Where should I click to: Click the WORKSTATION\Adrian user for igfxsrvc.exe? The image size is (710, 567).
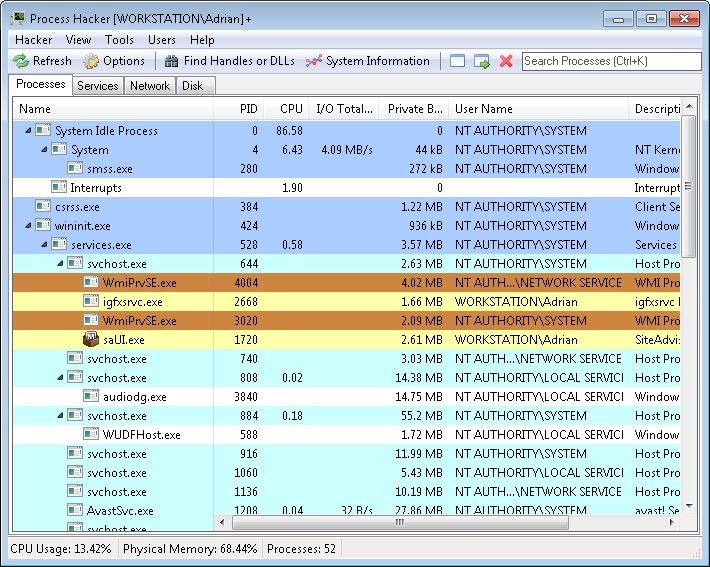coord(516,302)
